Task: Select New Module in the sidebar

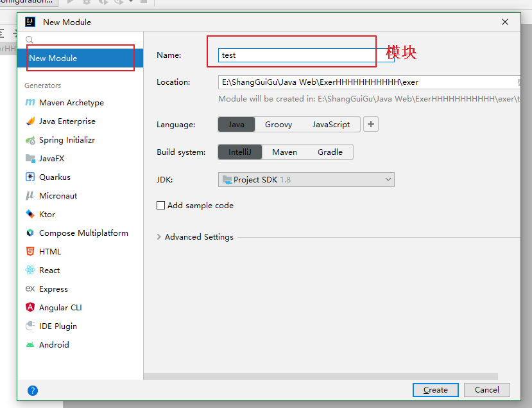Action: 80,58
